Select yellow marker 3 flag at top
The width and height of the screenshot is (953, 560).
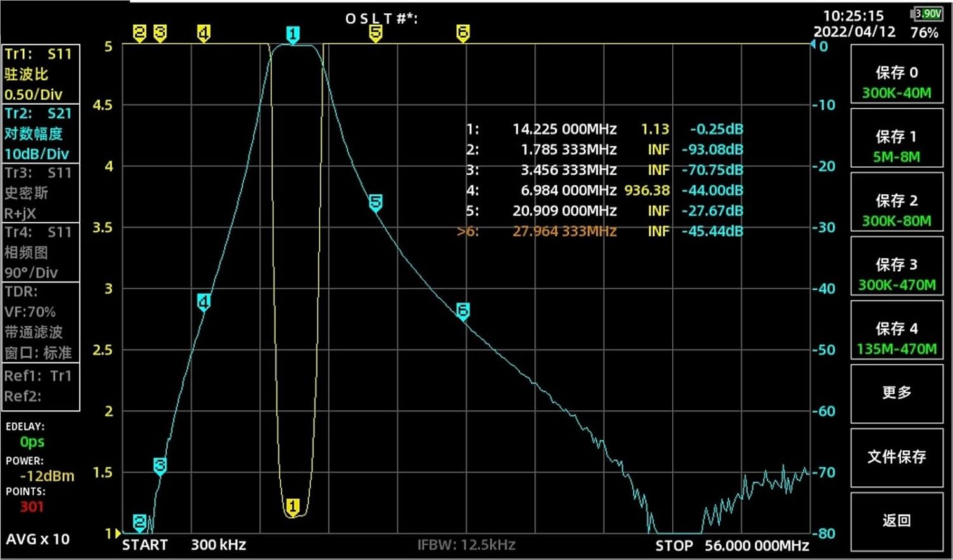160,33
